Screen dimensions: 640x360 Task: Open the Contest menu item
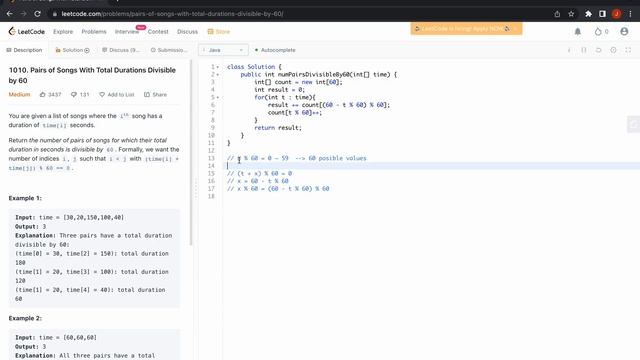point(158,31)
